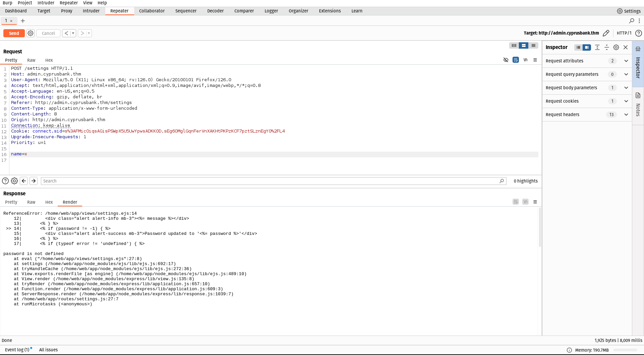This screenshot has height=355, width=644.
Task: Open the Notes side panel
Action: pyautogui.click(x=638, y=106)
